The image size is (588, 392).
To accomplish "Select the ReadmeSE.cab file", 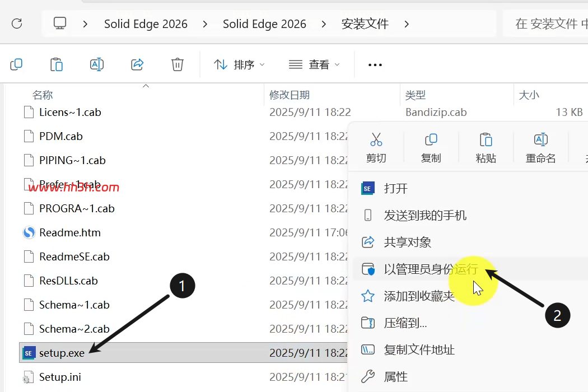I will [x=74, y=256].
